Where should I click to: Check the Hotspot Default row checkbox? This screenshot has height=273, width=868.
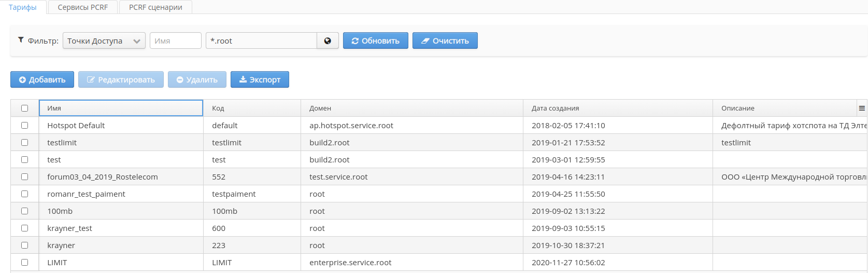(x=24, y=125)
